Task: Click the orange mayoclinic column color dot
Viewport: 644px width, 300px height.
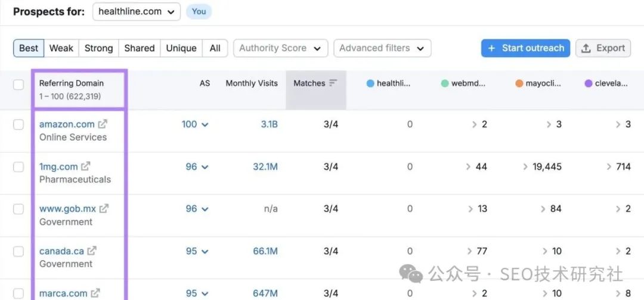Action: tap(519, 83)
